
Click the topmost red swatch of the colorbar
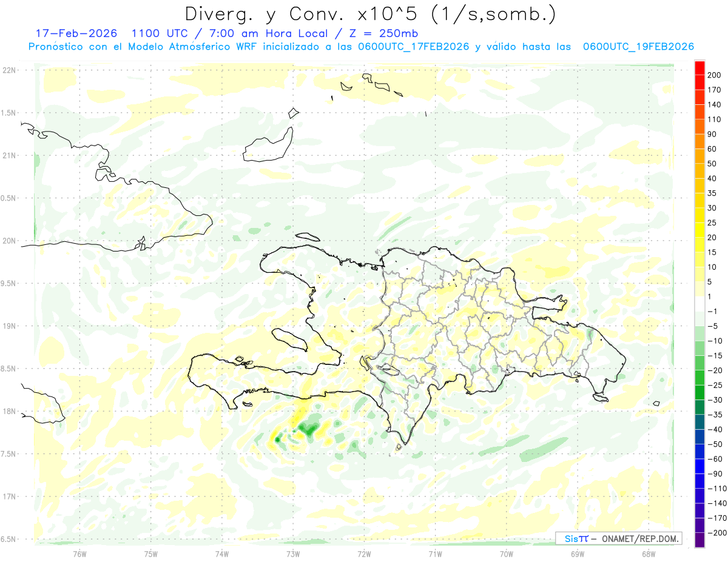point(699,68)
